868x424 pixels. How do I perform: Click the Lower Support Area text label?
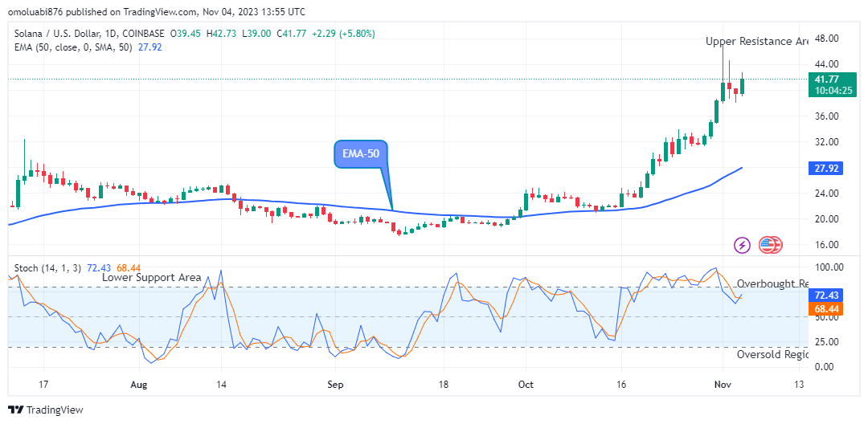click(151, 277)
